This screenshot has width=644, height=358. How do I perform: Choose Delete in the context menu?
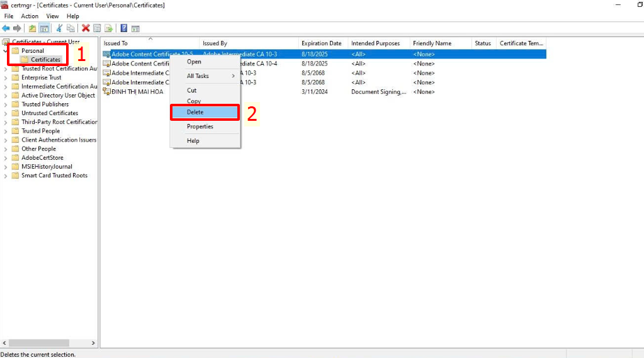tap(205, 112)
